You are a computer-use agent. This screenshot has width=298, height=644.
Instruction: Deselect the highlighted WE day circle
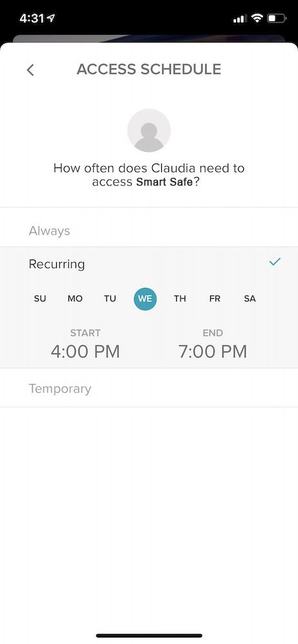tap(145, 299)
